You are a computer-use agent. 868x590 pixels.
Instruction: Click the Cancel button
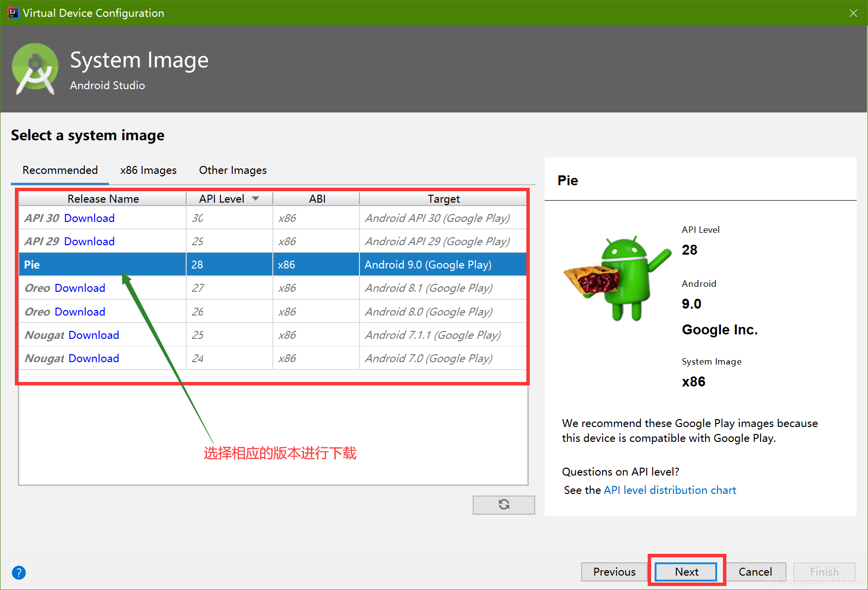click(755, 572)
